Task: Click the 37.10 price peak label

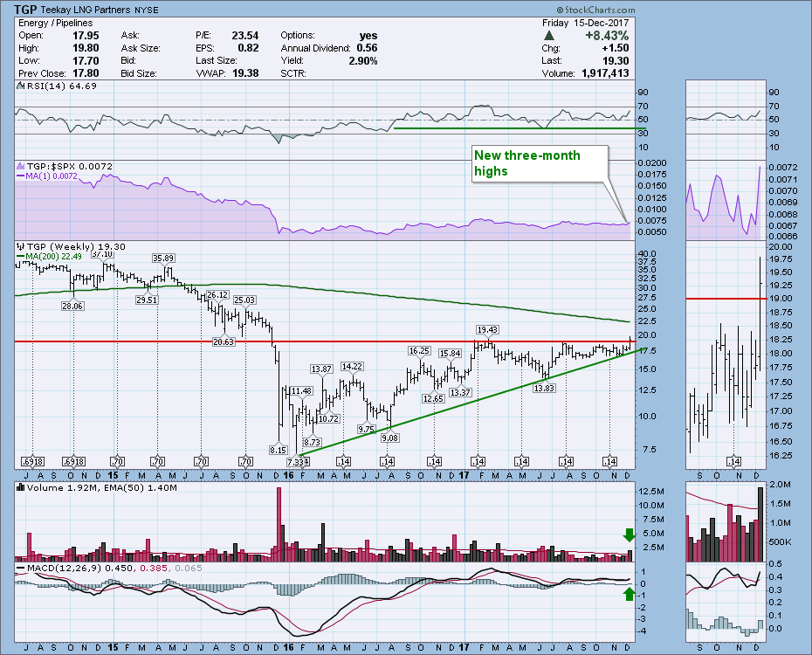Action: click(x=103, y=254)
